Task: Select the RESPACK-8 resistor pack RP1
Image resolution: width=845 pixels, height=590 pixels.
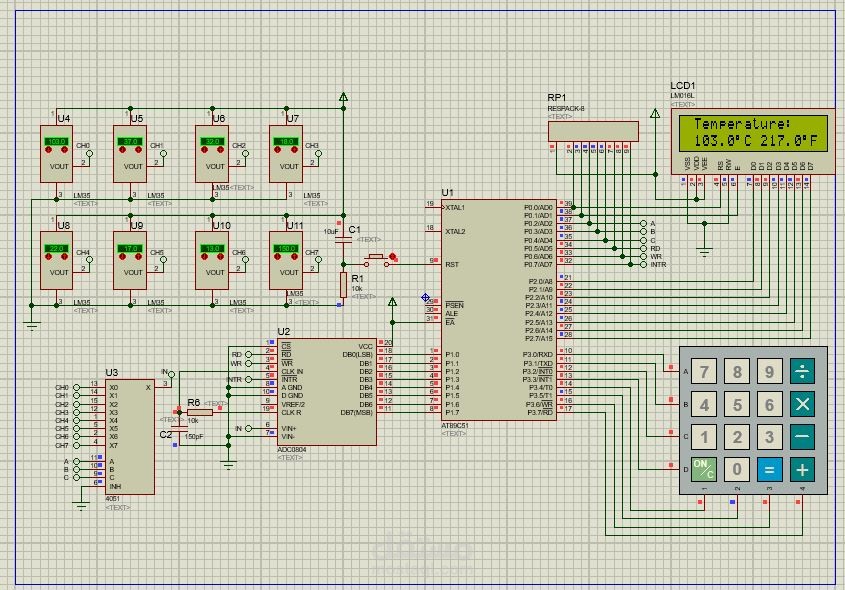Action: [x=595, y=130]
